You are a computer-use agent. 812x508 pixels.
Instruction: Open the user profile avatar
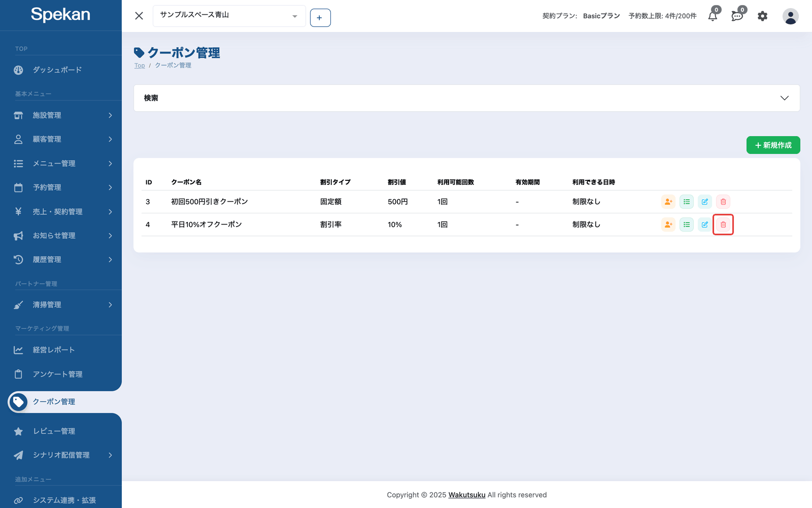tap(790, 16)
